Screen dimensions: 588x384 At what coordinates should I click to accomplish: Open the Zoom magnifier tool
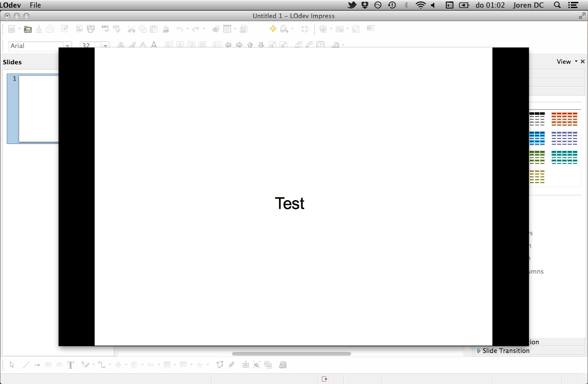pos(284,29)
